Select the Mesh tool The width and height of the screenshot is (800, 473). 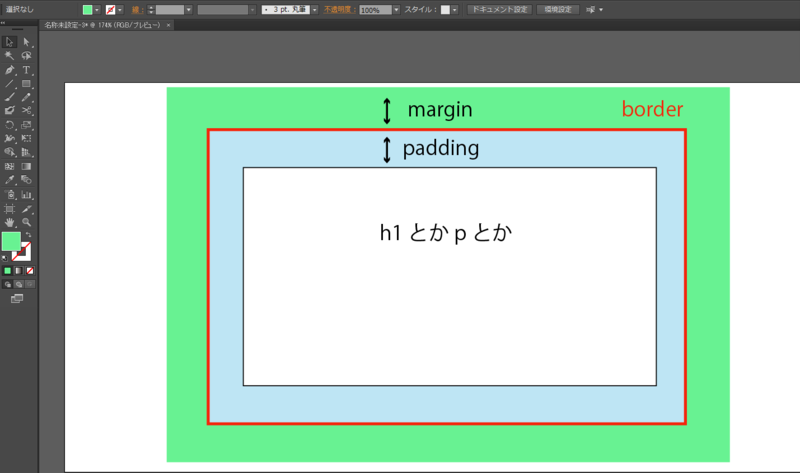(x=9, y=166)
